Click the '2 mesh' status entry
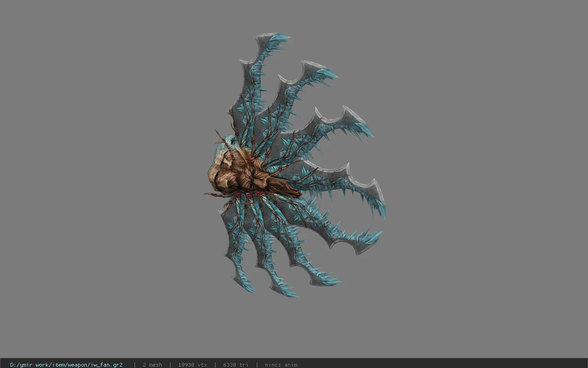 152,365
